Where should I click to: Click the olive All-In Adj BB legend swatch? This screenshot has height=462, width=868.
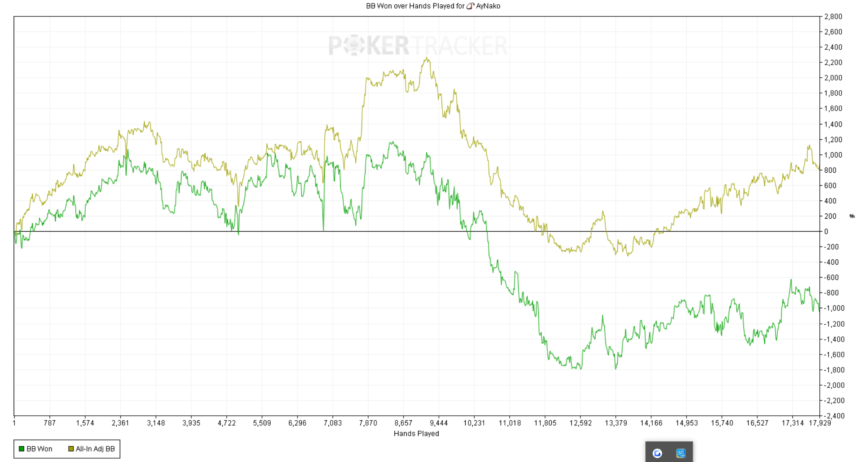pyautogui.click(x=71, y=449)
